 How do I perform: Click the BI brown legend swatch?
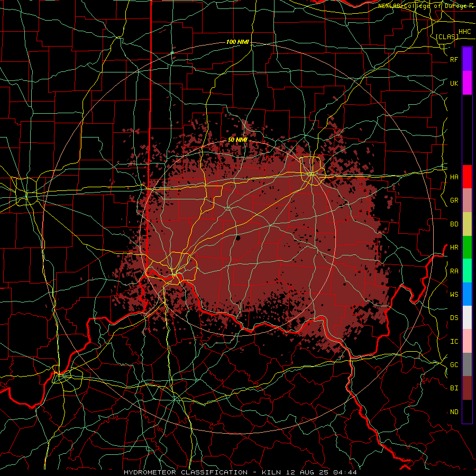467,388
